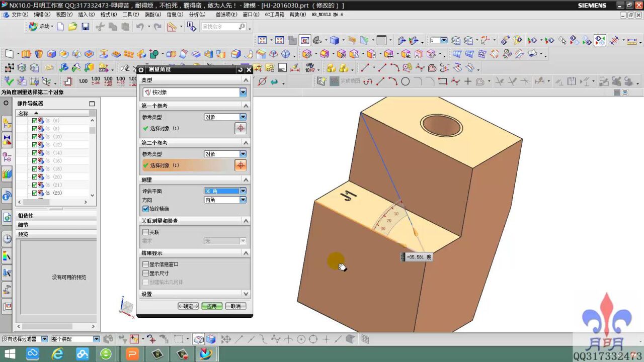Click the reset dialog icon in title bar
Image resolution: width=644 pixels, height=362 pixels.
click(x=240, y=70)
